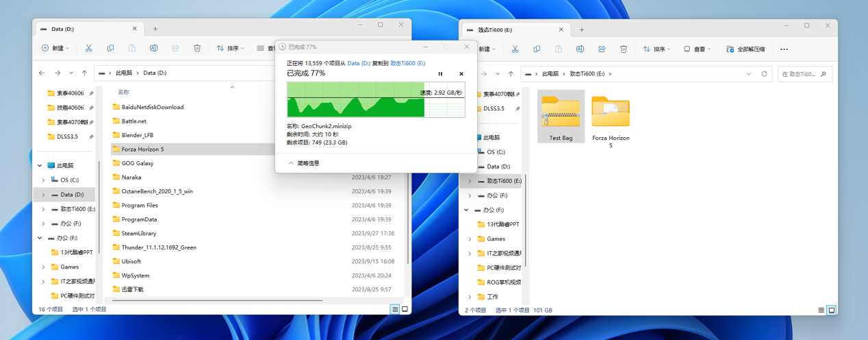Switch to large icons view in E: window
Screen dimensions: 868x340
(x=831, y=310)
